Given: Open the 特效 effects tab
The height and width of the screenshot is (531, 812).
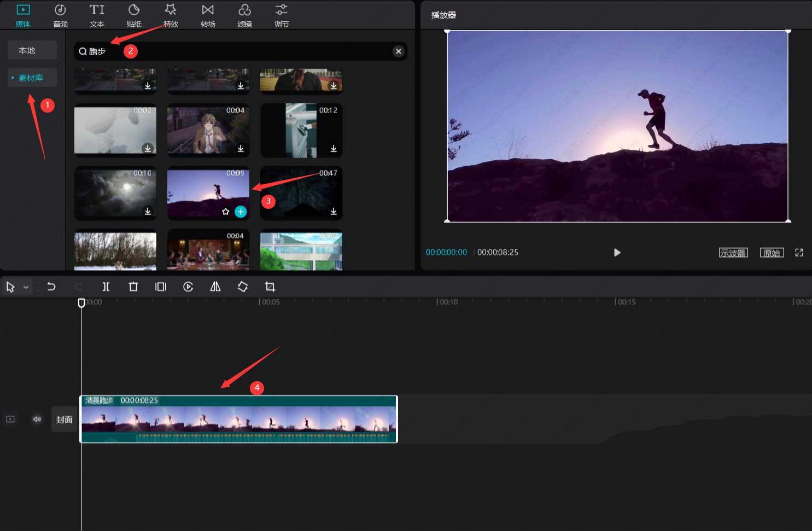Looking at the screenshot, I should pyautogui.click(x=171, y=15).
